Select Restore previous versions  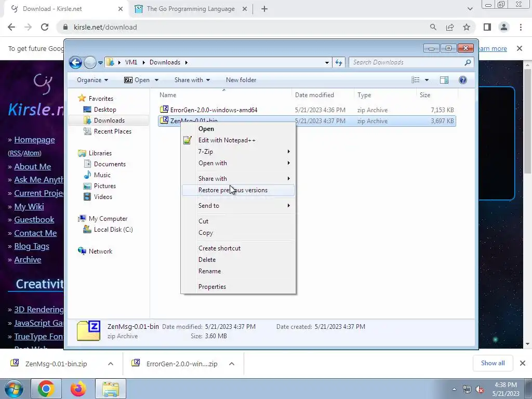238,190
